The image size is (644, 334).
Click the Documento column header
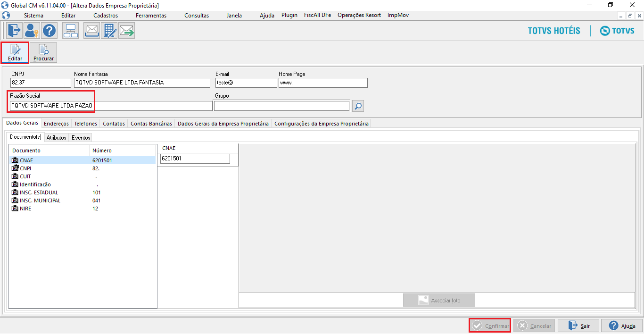[x=49, y=150]
